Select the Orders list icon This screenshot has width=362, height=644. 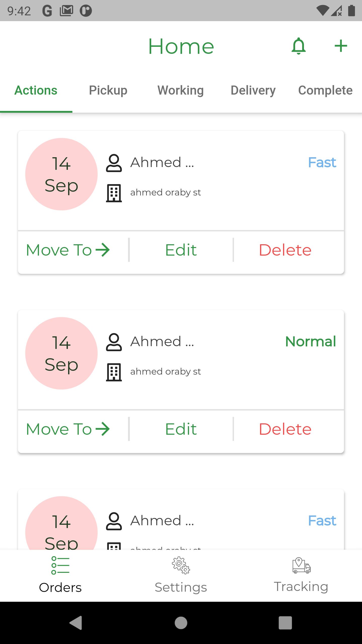[60, 565]
